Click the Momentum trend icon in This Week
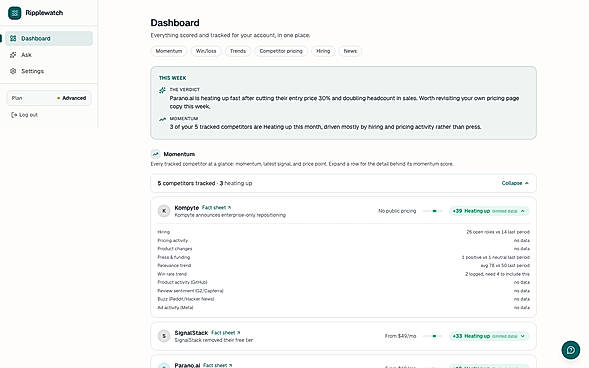The image size is (589, 368). (x=162, y=119)
